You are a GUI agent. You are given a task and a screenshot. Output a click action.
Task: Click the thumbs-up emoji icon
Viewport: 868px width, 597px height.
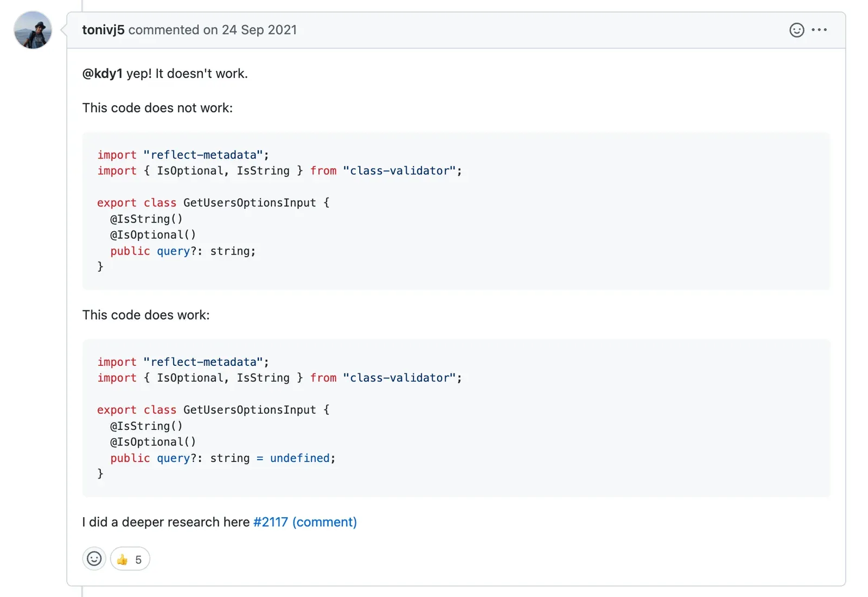click(x=122, y=560)
